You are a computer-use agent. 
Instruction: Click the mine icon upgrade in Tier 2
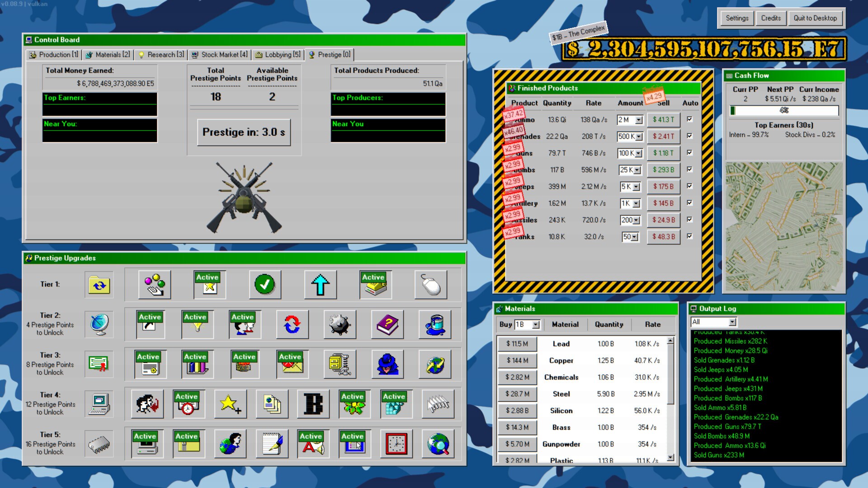[x=340, y=324]
